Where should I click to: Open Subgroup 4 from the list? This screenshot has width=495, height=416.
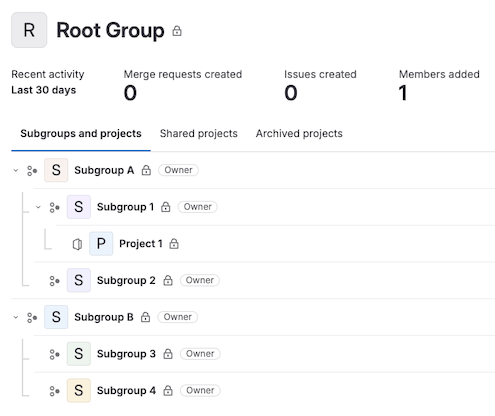pyautogui.click(x=126, y=390)
